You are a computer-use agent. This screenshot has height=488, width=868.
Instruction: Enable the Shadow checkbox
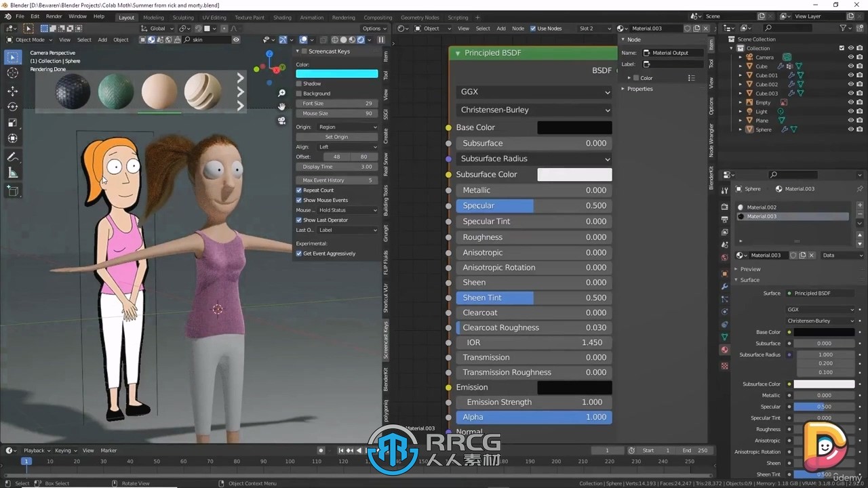pos(299,83)
